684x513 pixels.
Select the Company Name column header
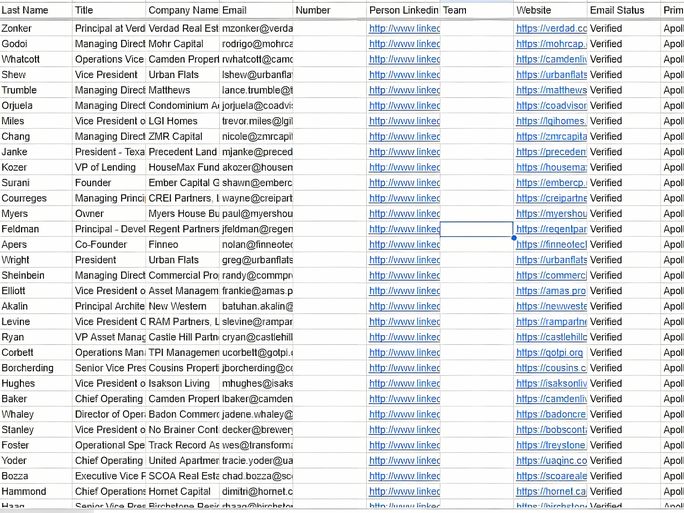tap(183, 10)
